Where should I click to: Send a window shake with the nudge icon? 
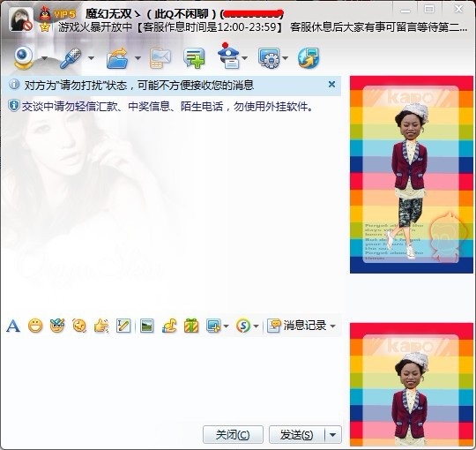pyautogui.click(x=79, y=326)
